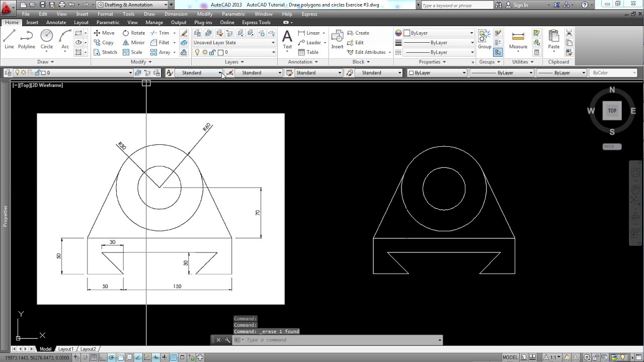
Task: Click the keyword search box
Action: click(456, 5)
